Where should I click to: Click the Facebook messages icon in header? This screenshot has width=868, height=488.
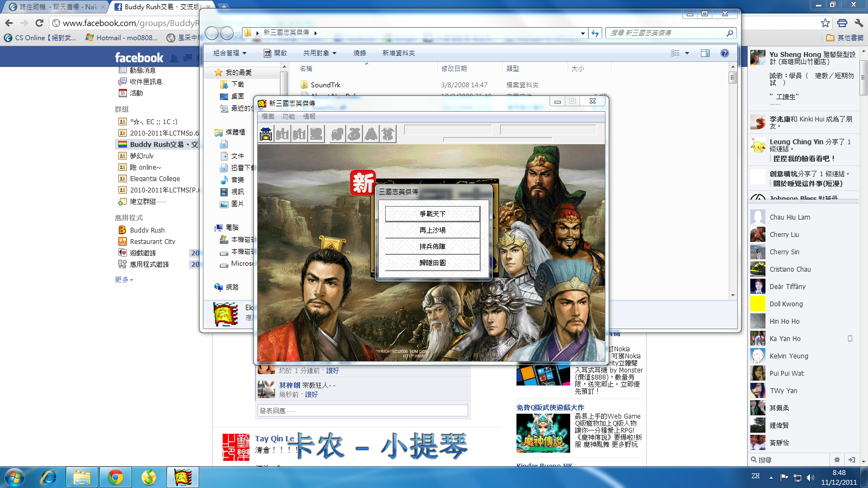pyautogui.click(x=188, y=57)
